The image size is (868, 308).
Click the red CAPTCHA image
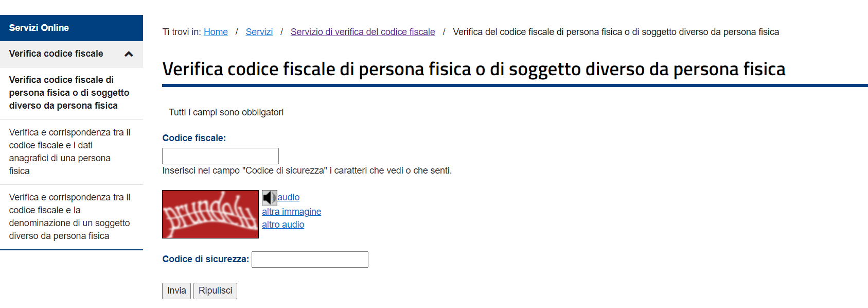tap(210, 214)
